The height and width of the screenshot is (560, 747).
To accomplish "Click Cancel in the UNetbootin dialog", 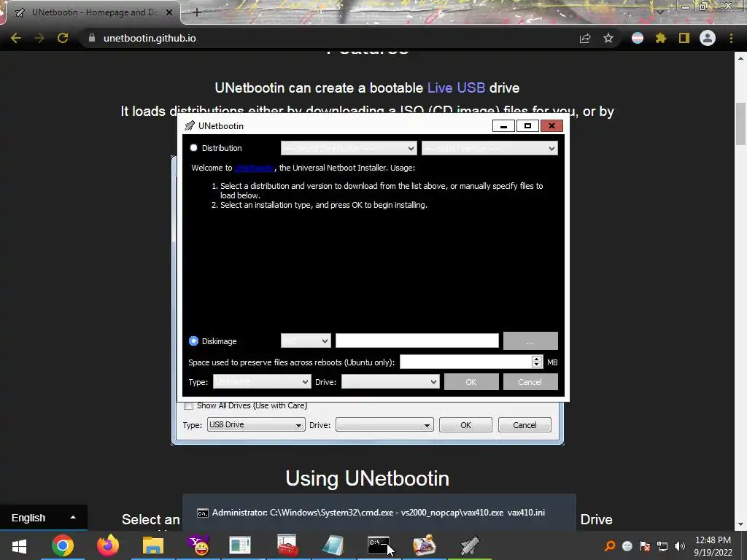I will pyautogui.click(x=530, y=382).
